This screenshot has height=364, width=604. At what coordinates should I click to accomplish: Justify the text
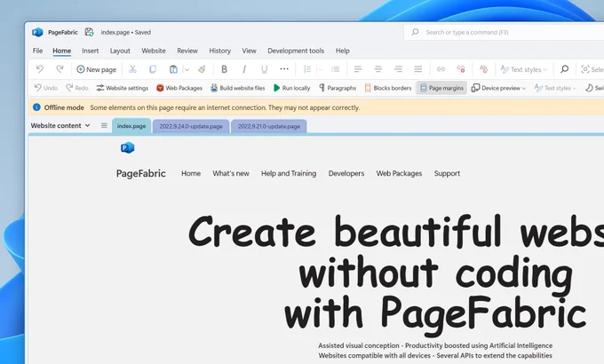[x=418, y=69]
